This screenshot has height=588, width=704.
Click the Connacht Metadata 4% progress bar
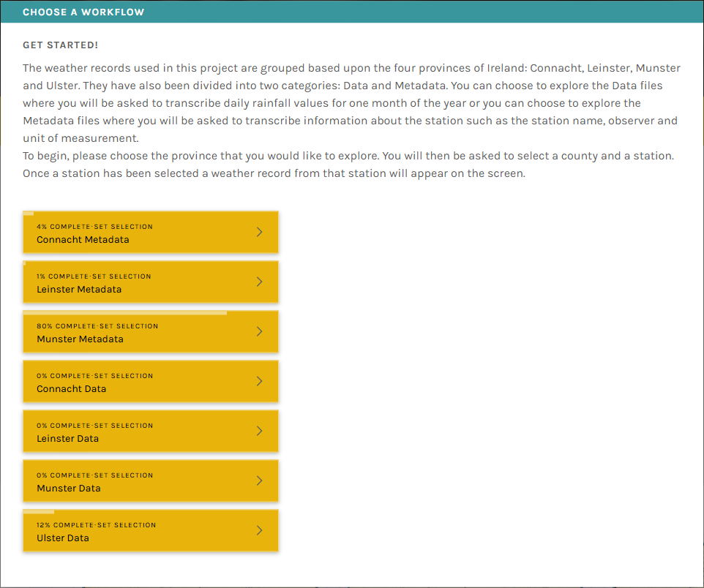tap(29, 214)
